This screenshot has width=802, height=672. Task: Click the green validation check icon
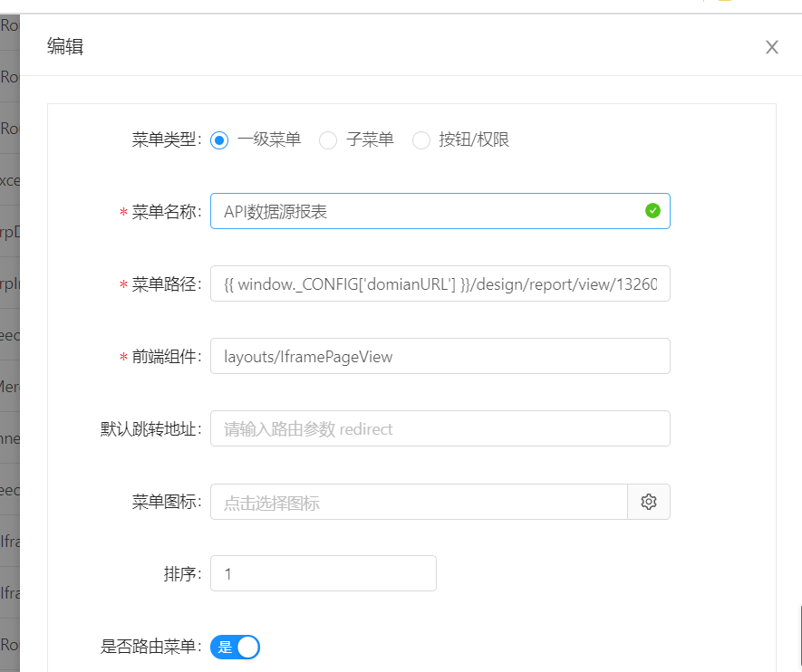[652, 210]
